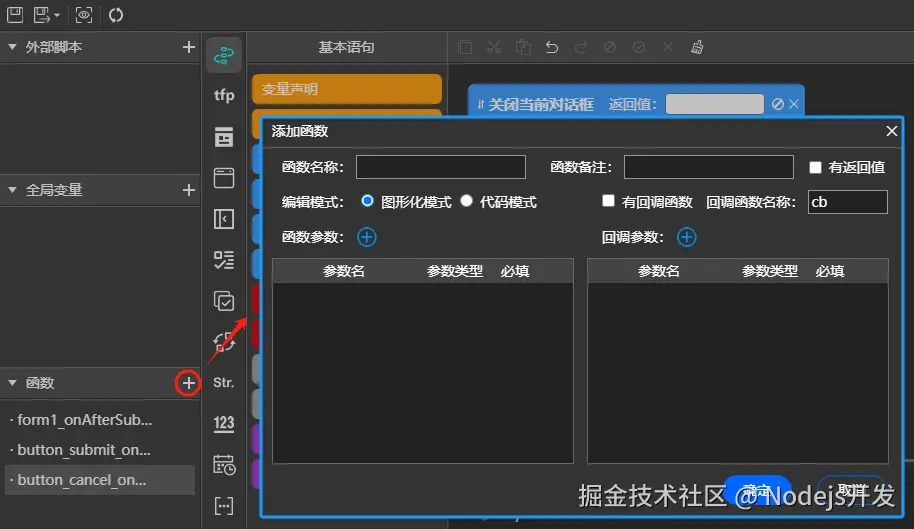The height and width of the screenshot is (529, 914).
Task: Select the Str. string sidebar category
Action: pos(224,383)
